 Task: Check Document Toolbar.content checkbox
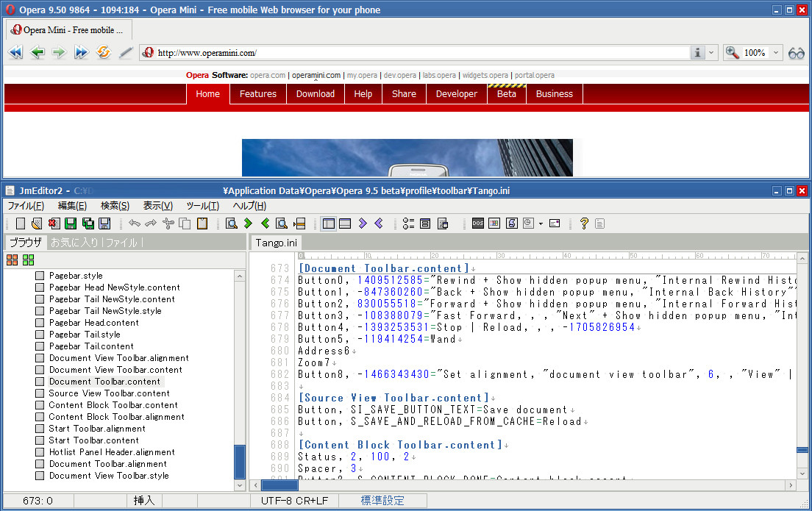click(x=40, y=382)
